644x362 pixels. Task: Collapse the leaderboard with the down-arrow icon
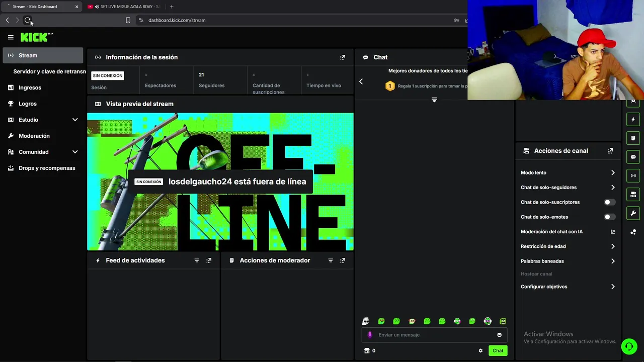[x=434, y=100]
